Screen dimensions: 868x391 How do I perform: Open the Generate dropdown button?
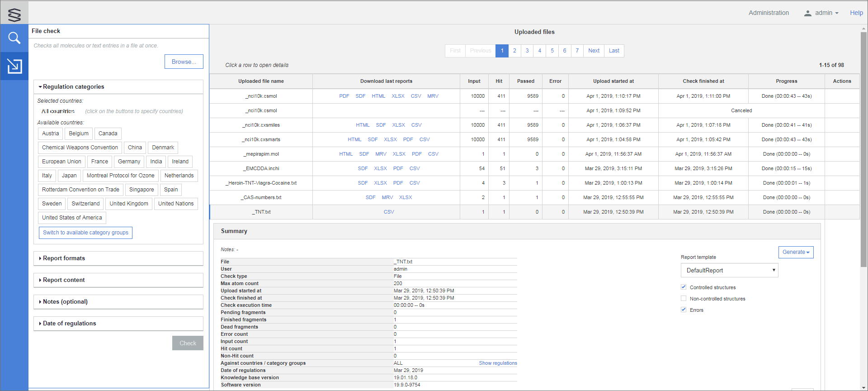pos(796,252)
